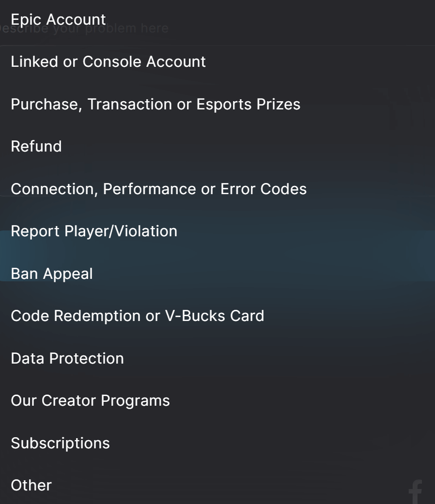Choose Epic Account for account issues
The width and height of the screenshot is (435, 504).
click(x=59, y=19)
